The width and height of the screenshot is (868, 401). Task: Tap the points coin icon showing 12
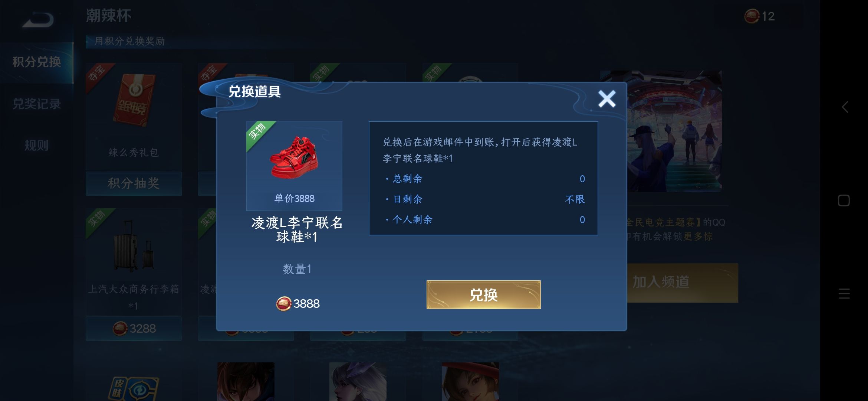coord(752,16)
